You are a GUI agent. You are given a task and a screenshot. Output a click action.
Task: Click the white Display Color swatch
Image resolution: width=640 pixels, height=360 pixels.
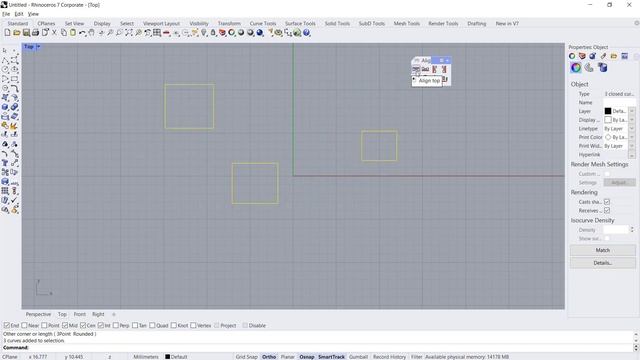coord(608,120)
